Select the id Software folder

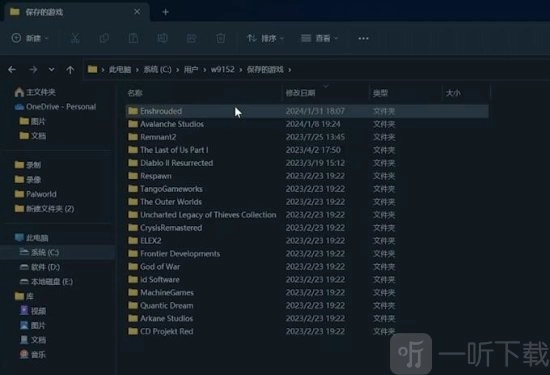pyautogui.click(x=154, y=280)
